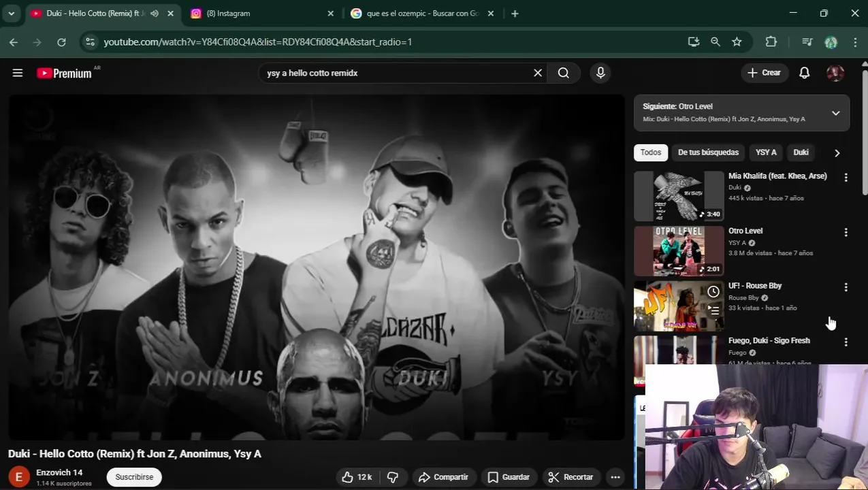868x490 pixels.
Task: Clip video with Recortar button
Action: click(571, 477)
